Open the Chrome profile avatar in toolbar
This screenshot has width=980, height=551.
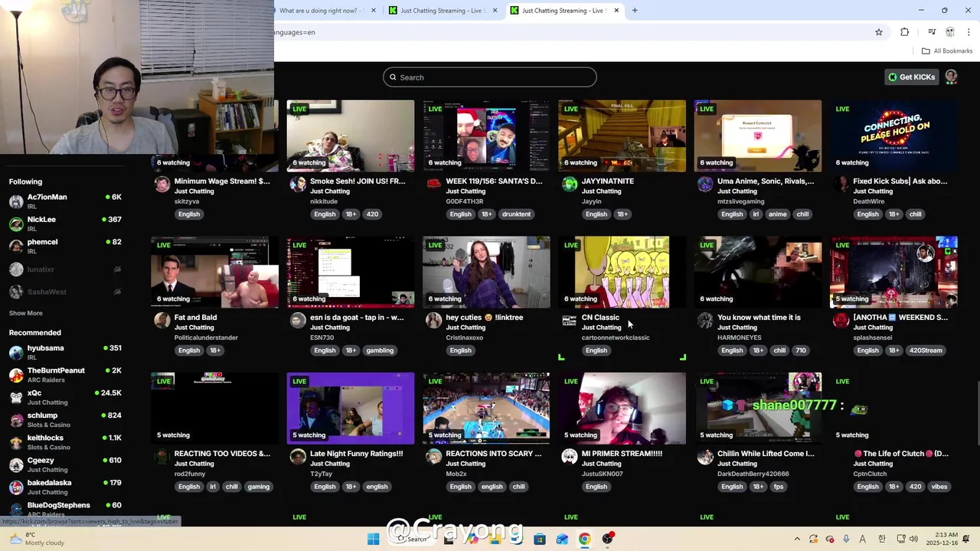[950, 32]
